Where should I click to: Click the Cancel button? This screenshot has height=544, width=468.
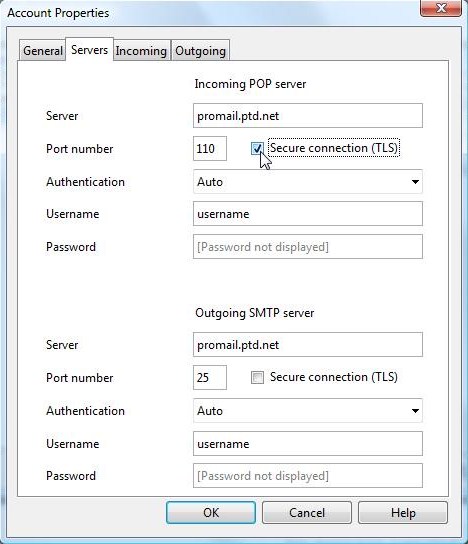pyautogui.click(x=307, y=512)
